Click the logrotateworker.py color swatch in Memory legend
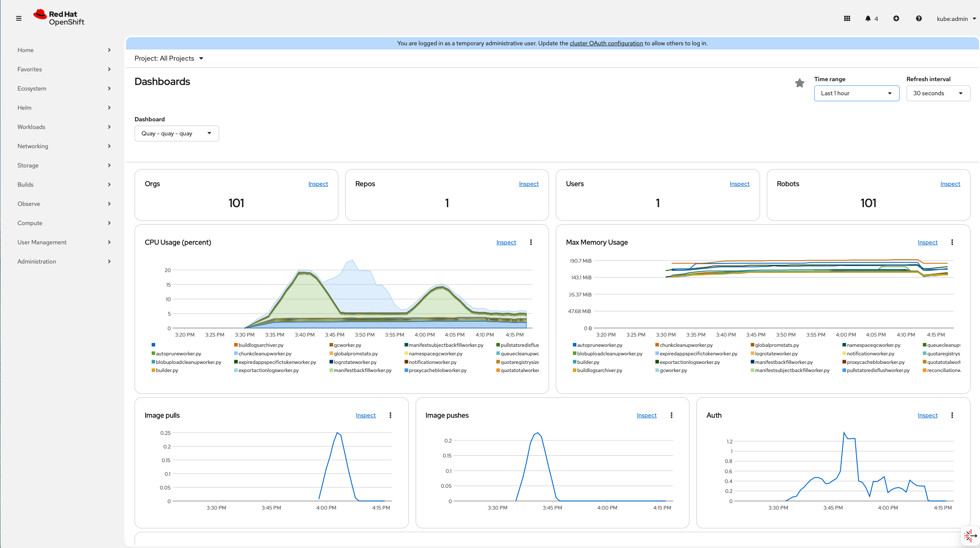 pyautogui.click(x=752, y=354)
